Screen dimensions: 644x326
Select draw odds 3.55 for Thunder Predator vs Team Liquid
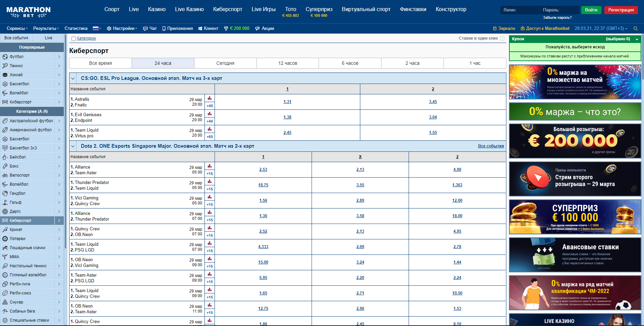[x=360, y=185]
